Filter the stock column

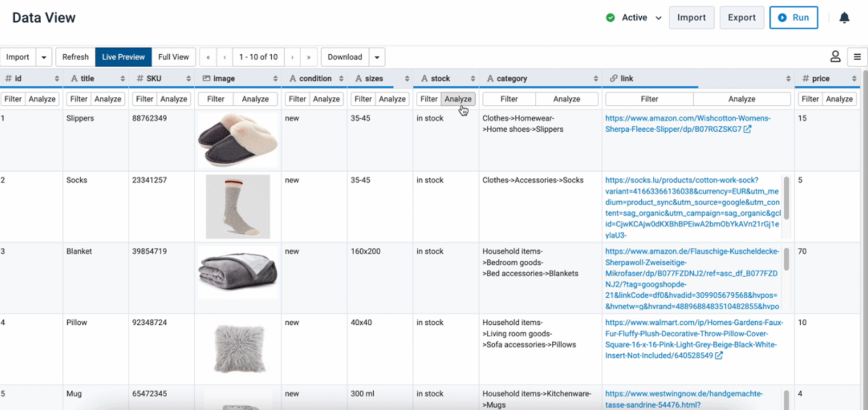pos(429,99)
